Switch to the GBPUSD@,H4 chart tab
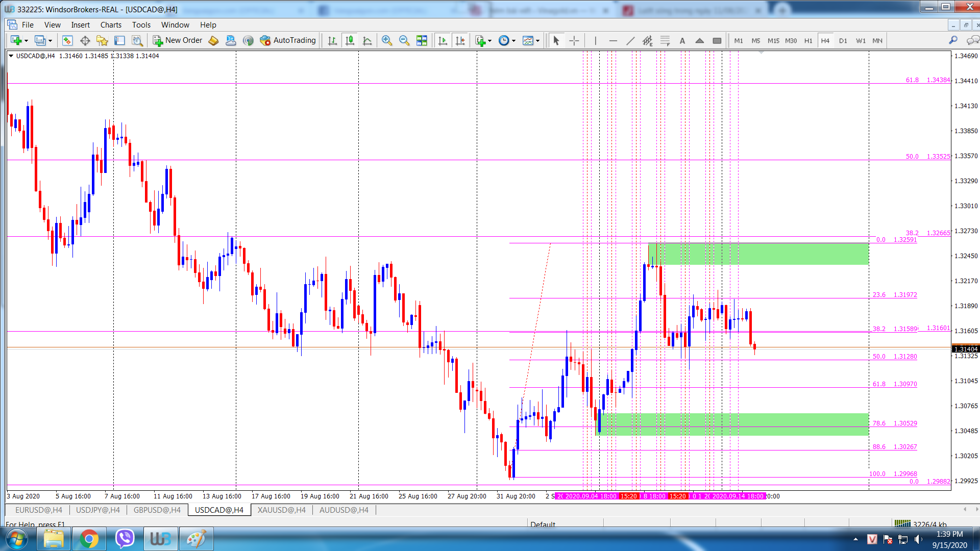 [x=157, y=510]
